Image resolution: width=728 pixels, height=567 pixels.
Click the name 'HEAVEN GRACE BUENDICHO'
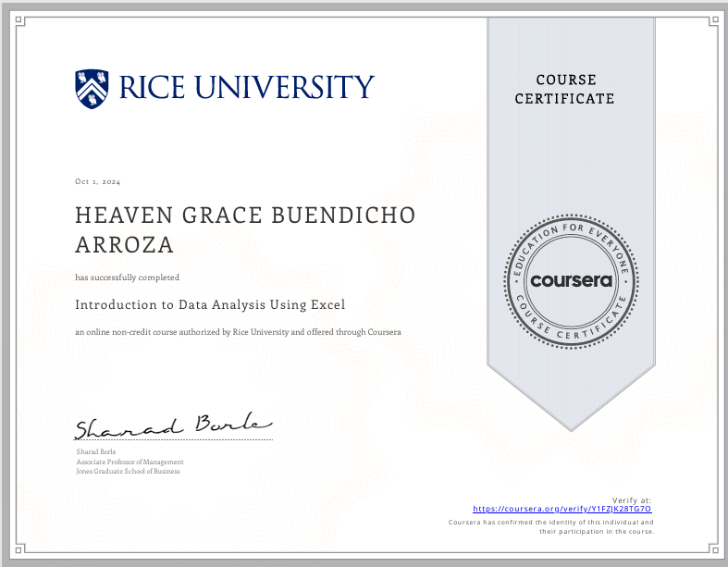245,216
